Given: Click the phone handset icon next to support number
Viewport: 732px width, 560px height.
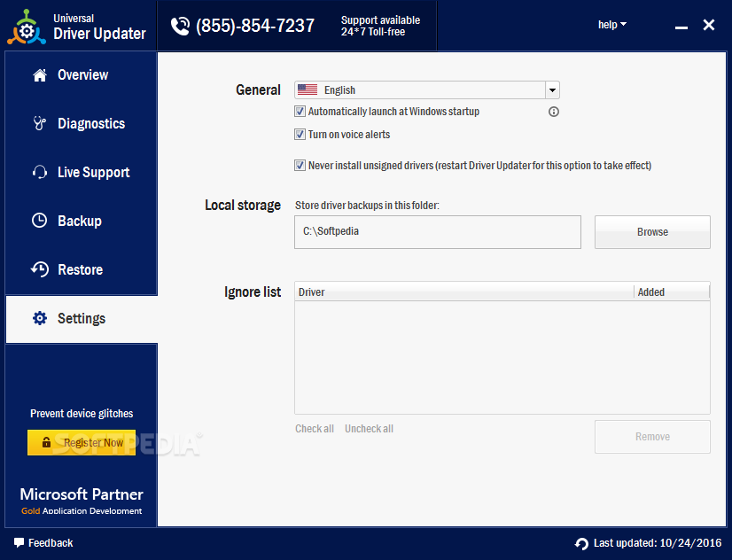Looking at the screenshot, I should (x=180, y=26).
